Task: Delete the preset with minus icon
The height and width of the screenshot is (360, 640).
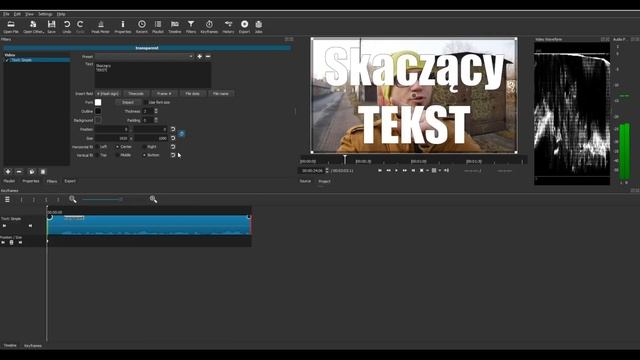Action: tap(208, 56)
